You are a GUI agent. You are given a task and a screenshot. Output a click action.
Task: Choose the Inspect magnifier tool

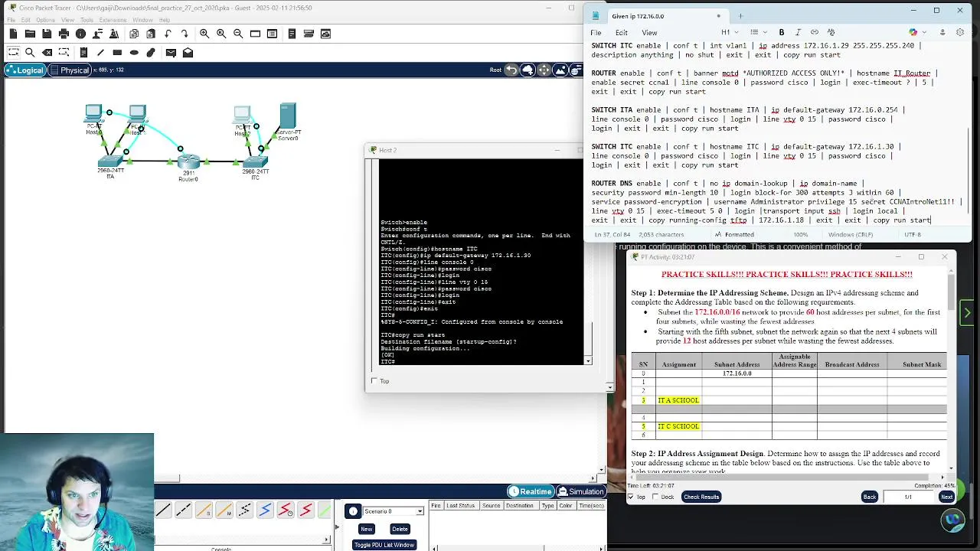click(x=30, y=53)
